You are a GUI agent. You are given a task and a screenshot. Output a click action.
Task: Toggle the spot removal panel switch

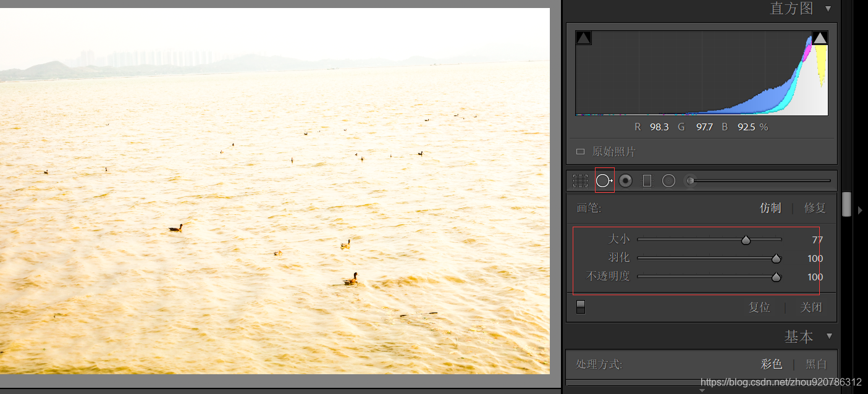click(x=580, y=307)
